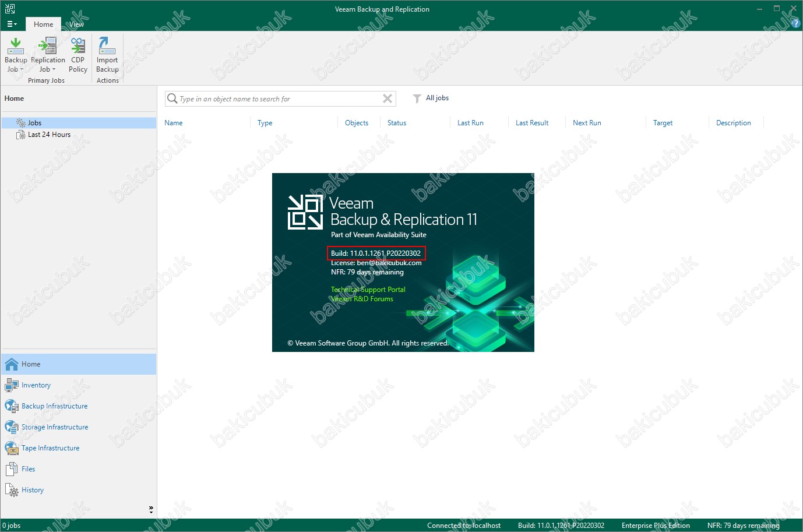This screenshot has height=532, width=803.
Task: Open the Veeam R&D Forums link
Action: tap(362, 299)
